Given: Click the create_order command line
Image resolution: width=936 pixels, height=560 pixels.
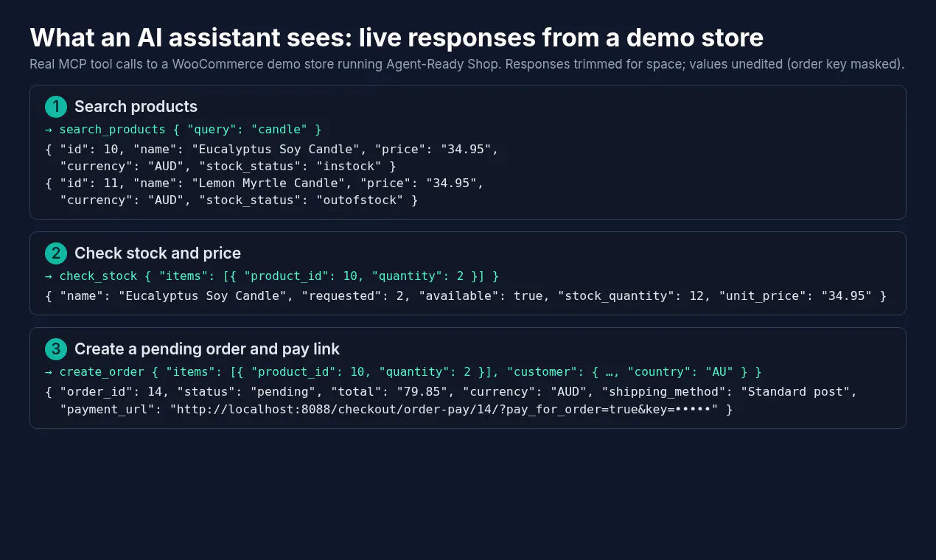Looking at the screenshot, I should [403, 372].
